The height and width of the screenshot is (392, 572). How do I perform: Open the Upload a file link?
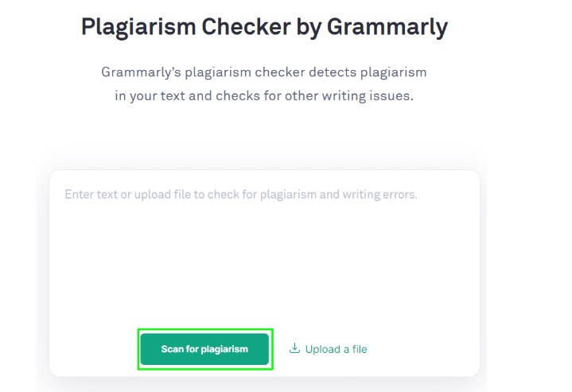(328, 349)
